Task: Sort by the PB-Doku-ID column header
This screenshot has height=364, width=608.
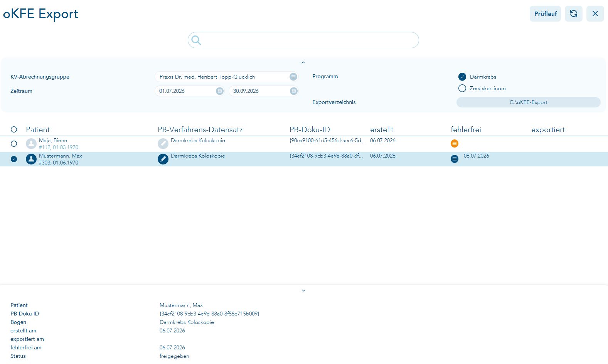Action: (310, 129)
